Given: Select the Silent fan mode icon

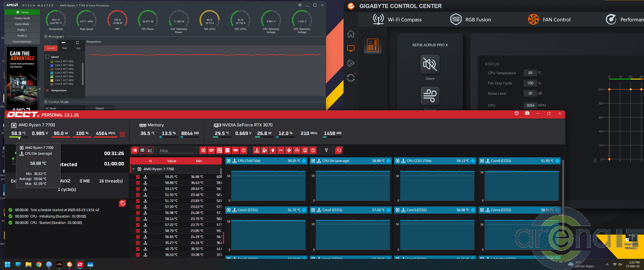Looking at the screenshot, I should tap(430, 64).
